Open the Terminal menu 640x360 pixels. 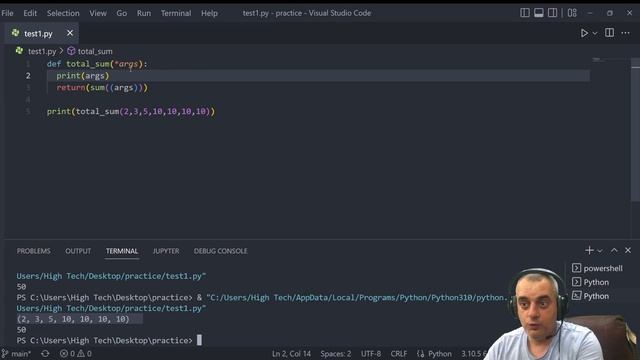click(176, 13)
